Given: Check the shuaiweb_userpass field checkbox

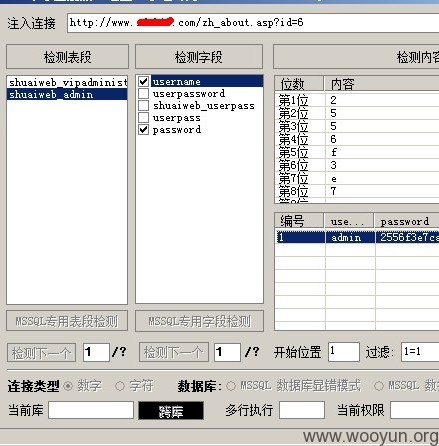Looking at the screenshot, I should point(143,105).
